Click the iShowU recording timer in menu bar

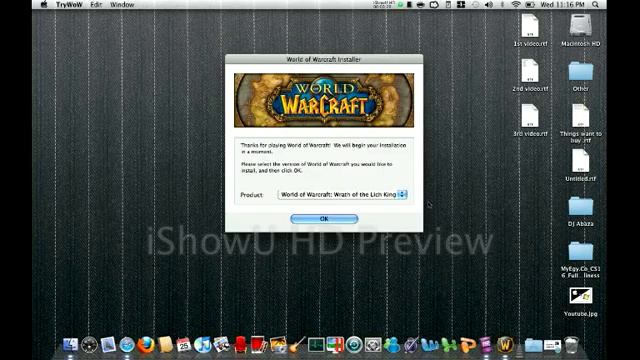click(383, 4)
